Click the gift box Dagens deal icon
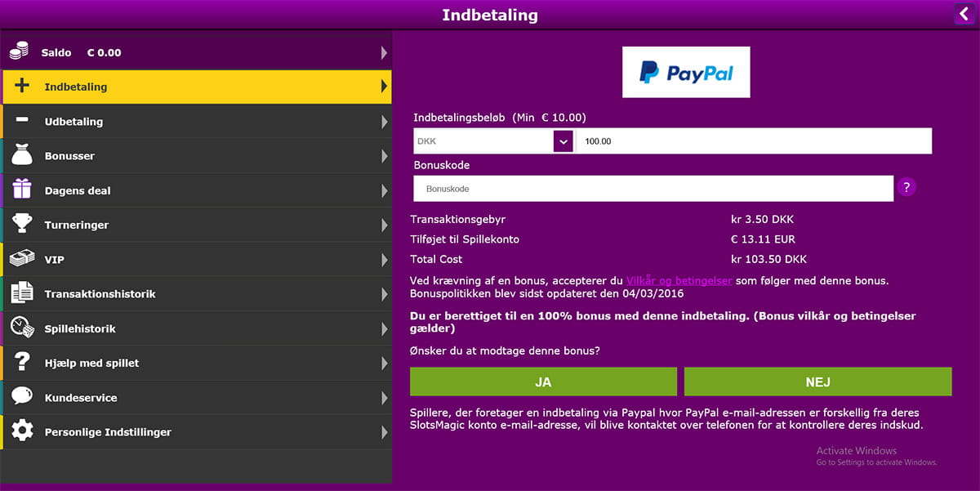980x491 pixels. point(22,190)
